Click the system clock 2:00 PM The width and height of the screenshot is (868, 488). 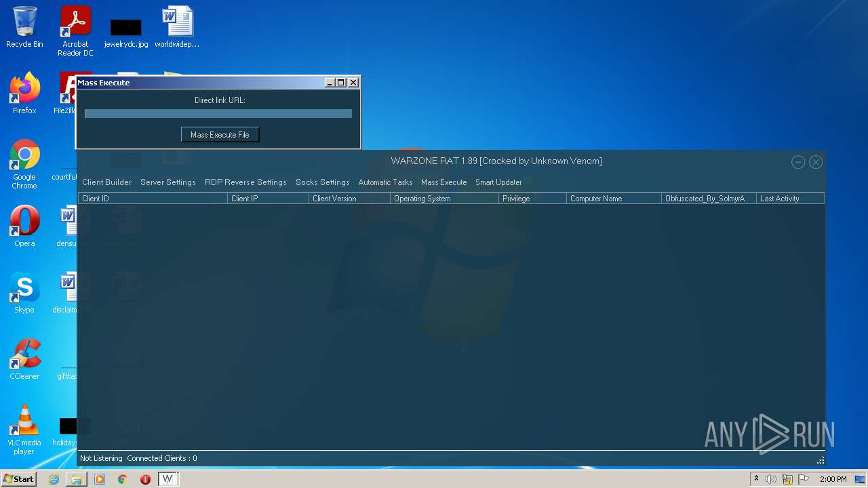point(833,479)
